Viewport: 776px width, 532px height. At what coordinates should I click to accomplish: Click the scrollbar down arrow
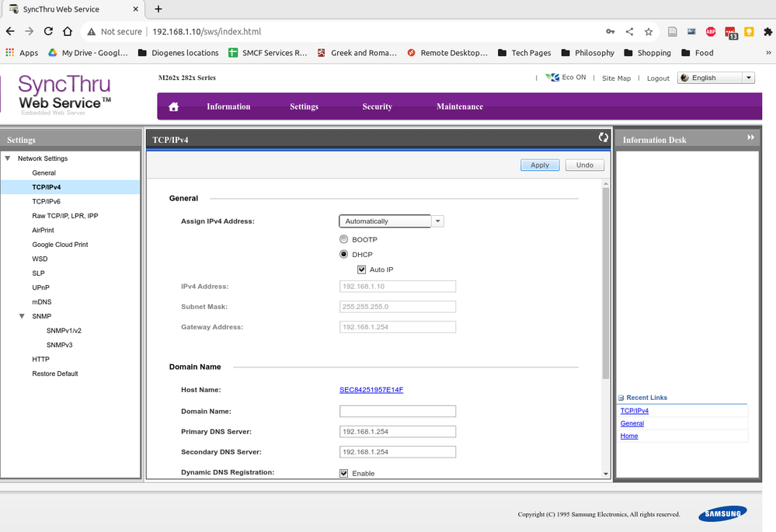(x=606, y=474)
